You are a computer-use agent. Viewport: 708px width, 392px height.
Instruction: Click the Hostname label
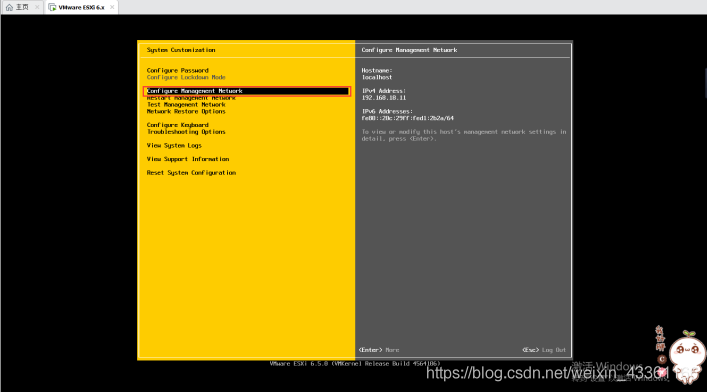tap(377, 70)
